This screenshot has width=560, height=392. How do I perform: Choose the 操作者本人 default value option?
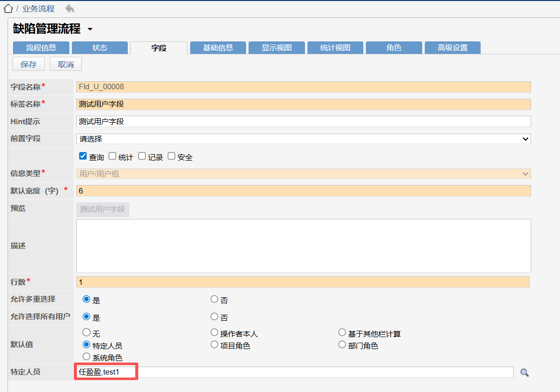(x=214, y=333)
